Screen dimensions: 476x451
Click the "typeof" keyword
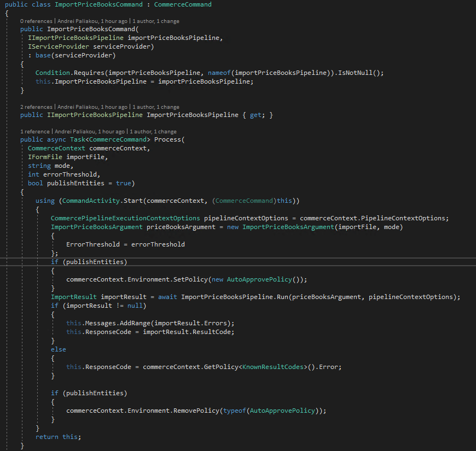pyautogui.click(x=234, y=411)
